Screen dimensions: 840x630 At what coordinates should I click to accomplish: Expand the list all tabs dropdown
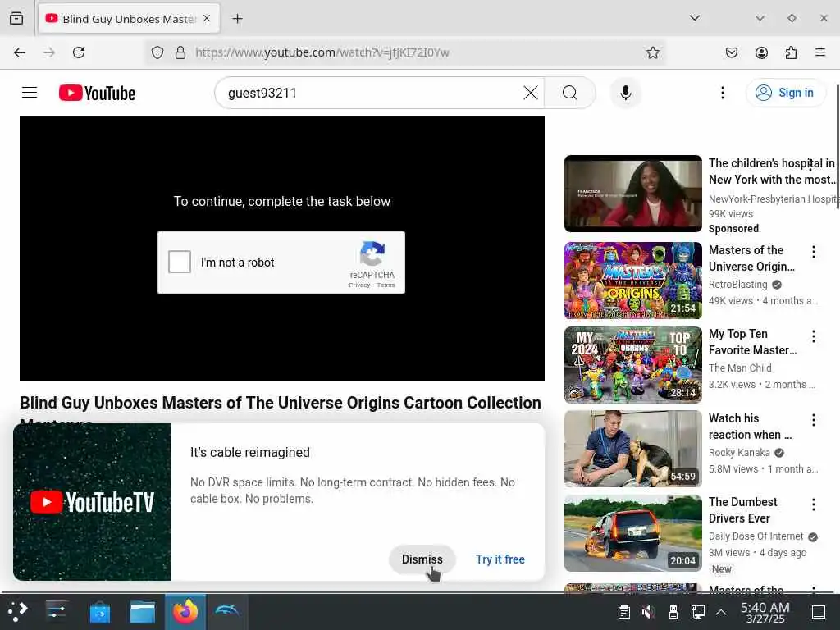695,18
